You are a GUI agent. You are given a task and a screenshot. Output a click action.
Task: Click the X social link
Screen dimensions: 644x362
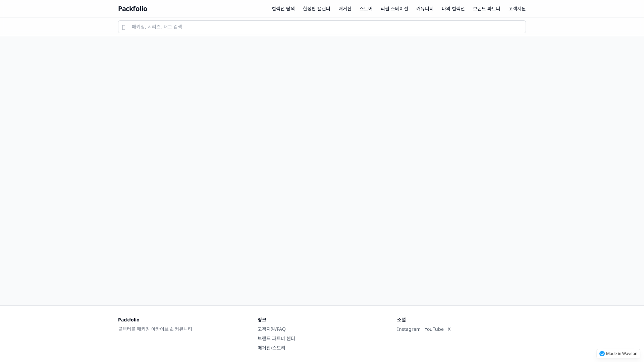click(x=449, y=329)
